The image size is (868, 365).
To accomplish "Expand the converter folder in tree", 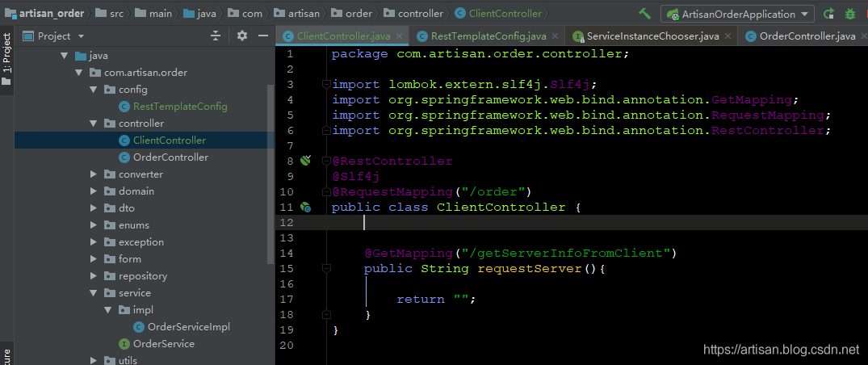I will click(x=94, y=174).
